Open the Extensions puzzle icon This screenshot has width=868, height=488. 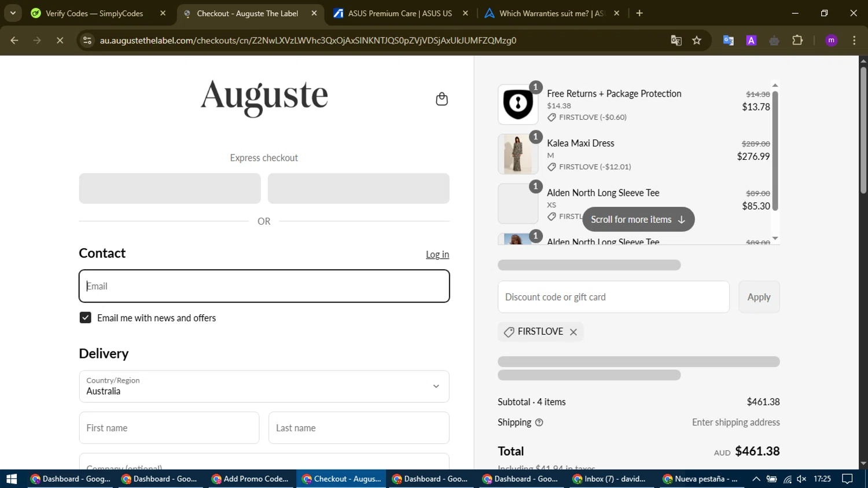pos(797,41)
